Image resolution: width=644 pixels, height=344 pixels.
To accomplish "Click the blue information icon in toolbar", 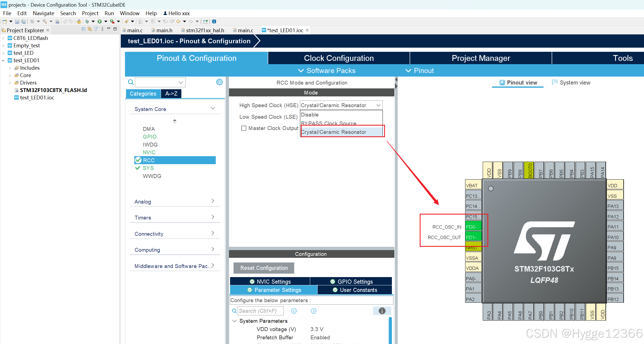I will click(x=214, y=21).
